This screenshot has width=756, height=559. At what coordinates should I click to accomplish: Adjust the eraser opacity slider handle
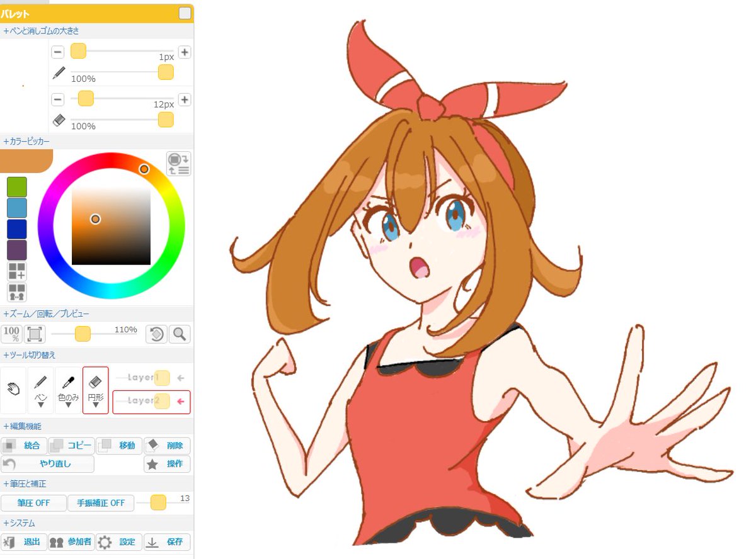166,120
